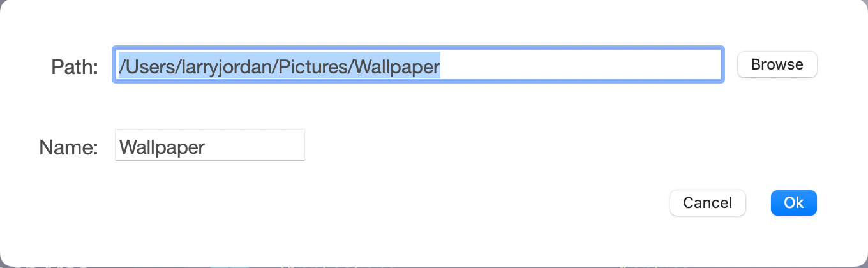Click "Wallpaper" at the path's end
The image size is (868, 268).
tap(397, 66)
